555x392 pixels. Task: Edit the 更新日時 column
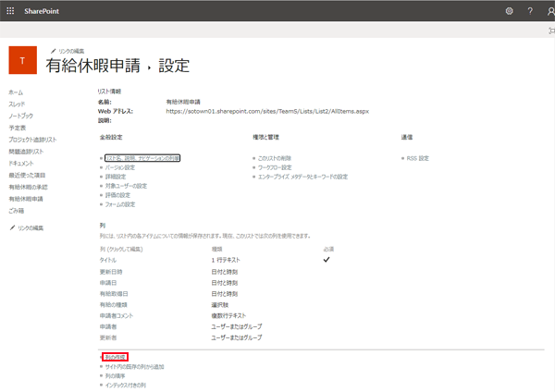click(x=111, y=272)
